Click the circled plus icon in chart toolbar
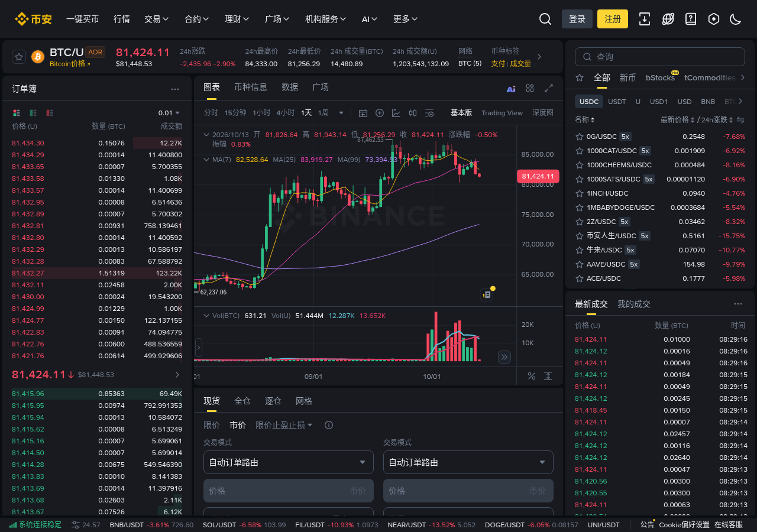Image resolution: width=757 pixels, height=532 pixels. 380,113
